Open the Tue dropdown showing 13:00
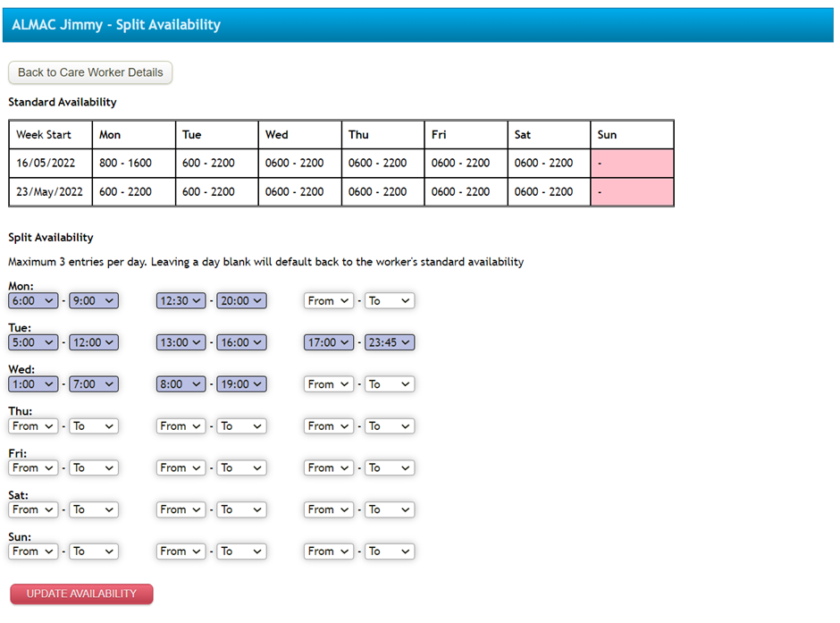Screen dimensions: 840x623 [181, 342]
